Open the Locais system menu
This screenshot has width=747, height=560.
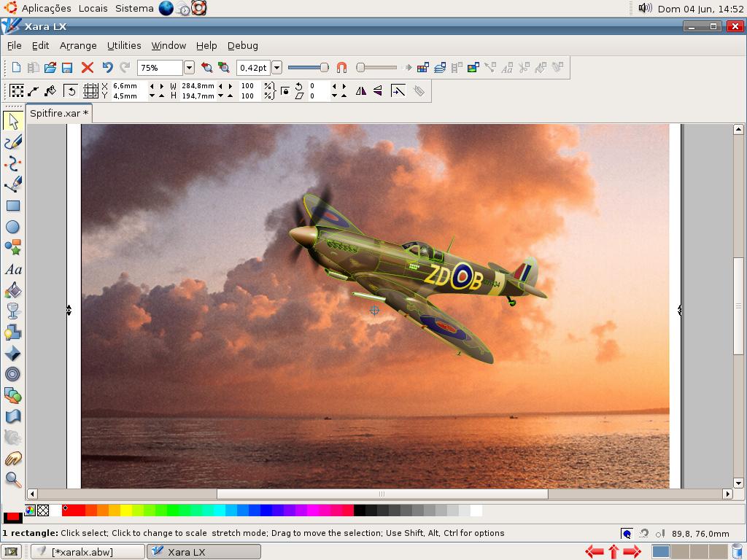(93, 8)
